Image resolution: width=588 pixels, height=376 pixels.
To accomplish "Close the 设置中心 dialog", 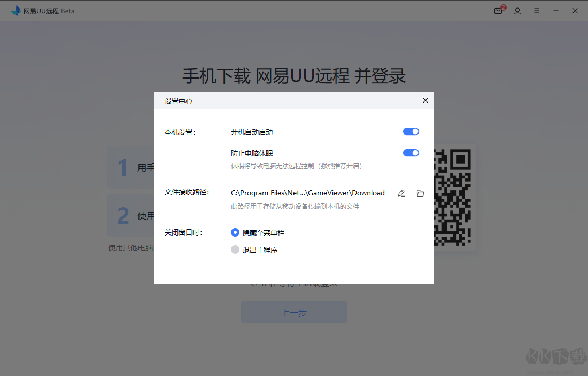I will 425,100.
